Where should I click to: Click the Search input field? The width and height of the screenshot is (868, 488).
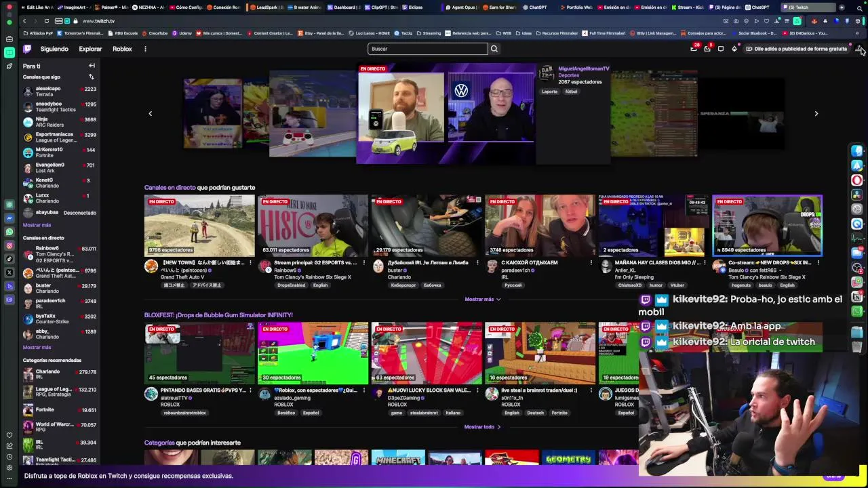tap(427, 49)
